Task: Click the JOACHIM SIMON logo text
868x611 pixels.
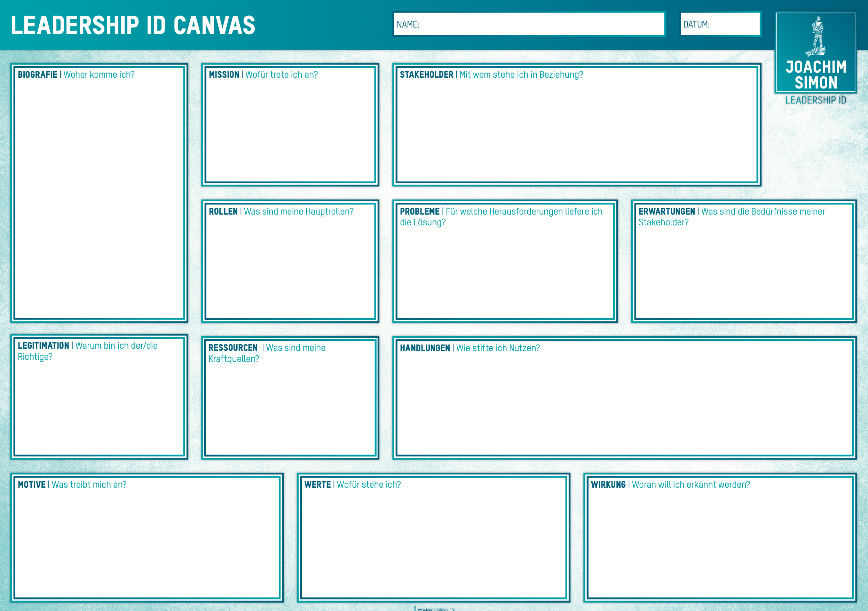Action: (816, 75)
